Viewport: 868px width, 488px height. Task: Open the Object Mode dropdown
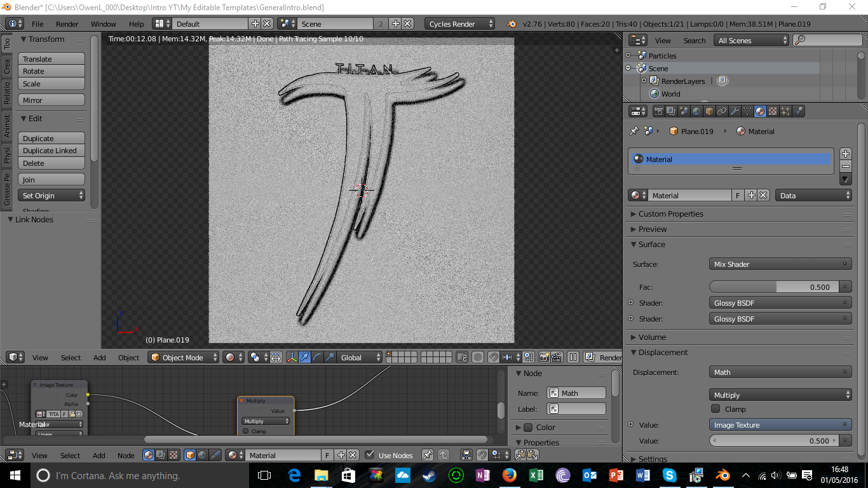point(184,357)
